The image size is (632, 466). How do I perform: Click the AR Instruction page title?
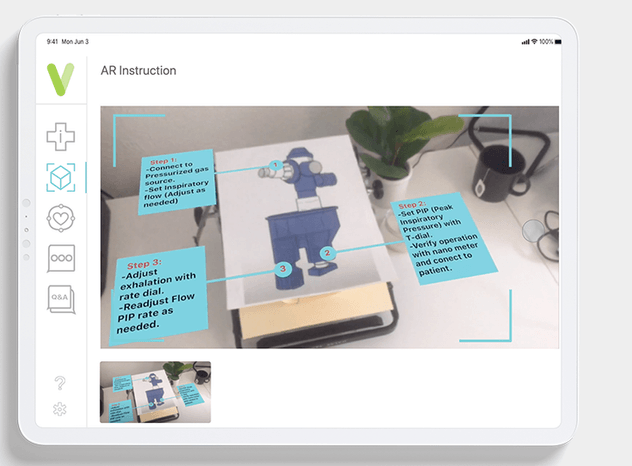click(x=138, y=71)
